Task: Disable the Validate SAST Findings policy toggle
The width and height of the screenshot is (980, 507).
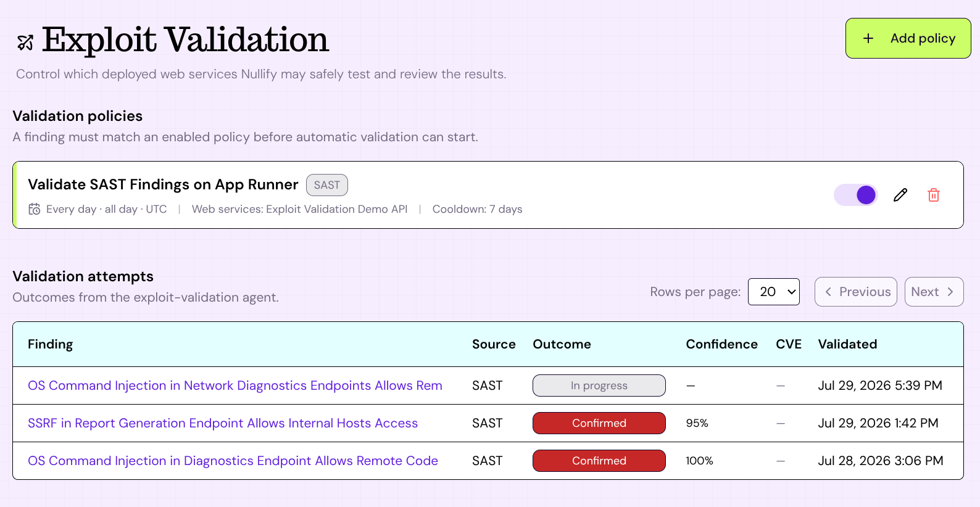Action: 856,195
